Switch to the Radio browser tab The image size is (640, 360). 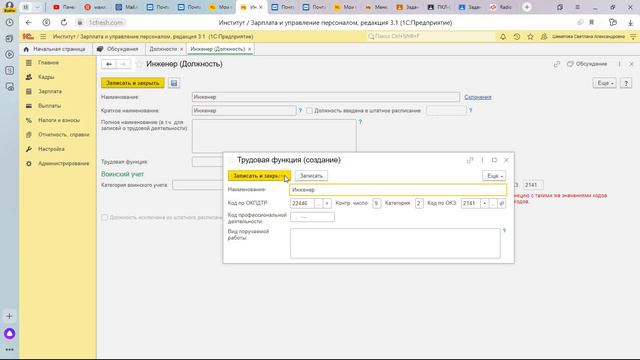click(x=501, y=7)
